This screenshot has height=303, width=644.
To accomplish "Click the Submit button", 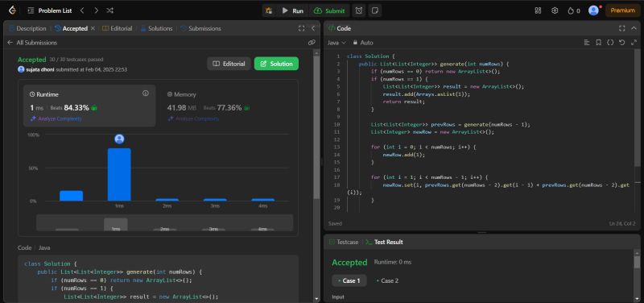I will click(330, 10).
